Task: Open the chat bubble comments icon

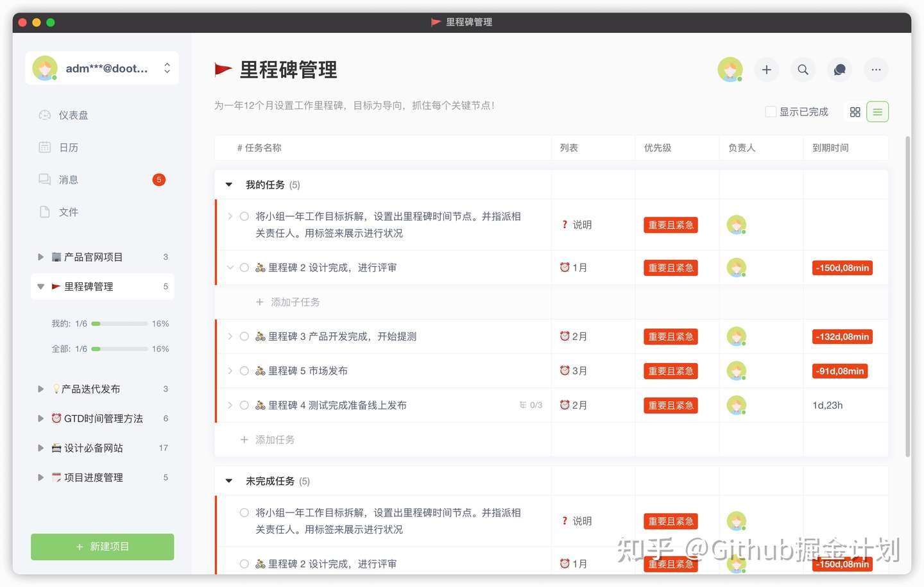Action: (839, 69)
